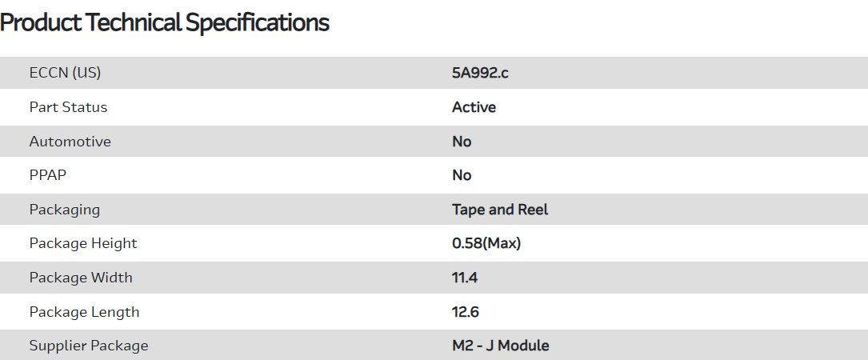Select the Tape and Reel value

(x=500, y=210)
